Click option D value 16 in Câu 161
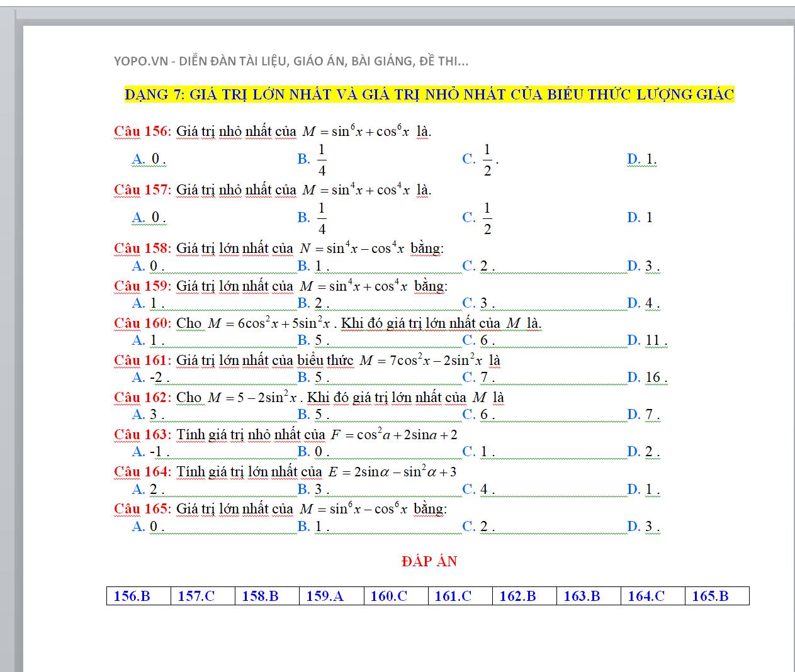Screen dimensions: 795x672 click(652, 378)
